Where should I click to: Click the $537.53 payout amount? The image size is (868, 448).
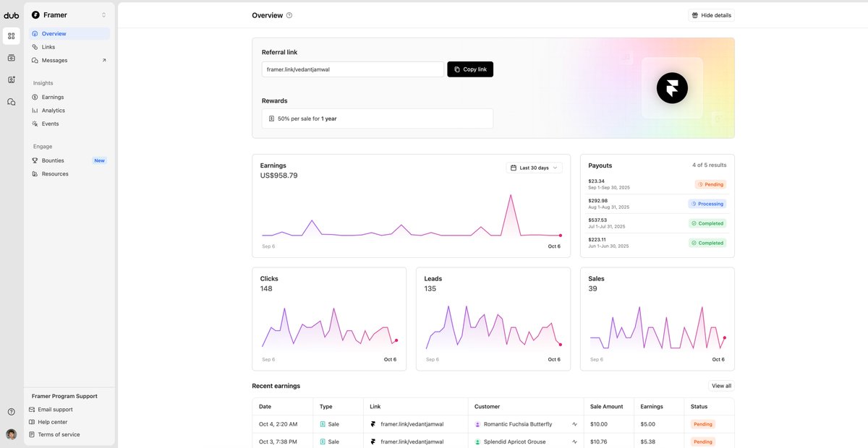(x=597, y=220)
